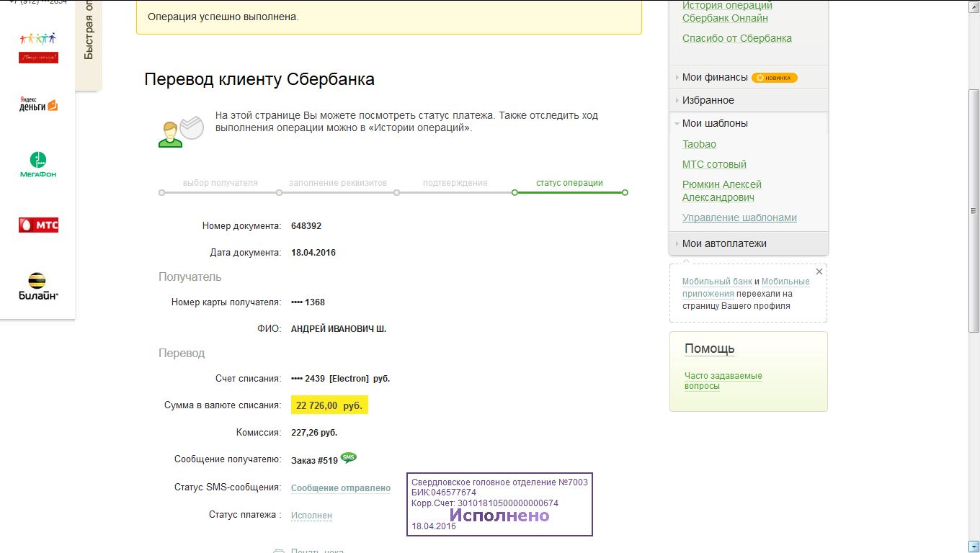Image resolution: width=980 pixels, height=553 pixels.
Task: Click the подтверждение step
Action: pyautogui.click(x=455, y=183)
